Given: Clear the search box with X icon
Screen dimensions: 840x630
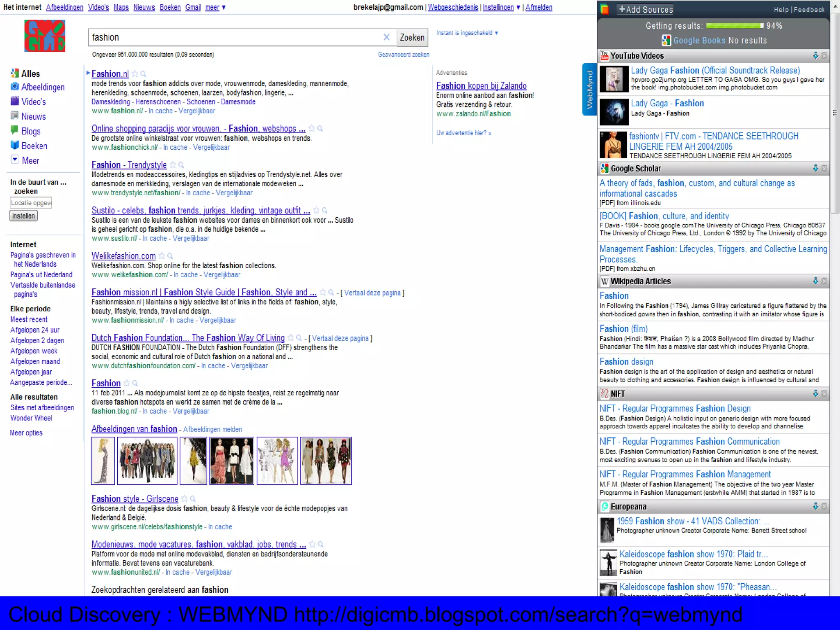Looking at the screenshot, I should pyautogui.click(x=386, y=37).
